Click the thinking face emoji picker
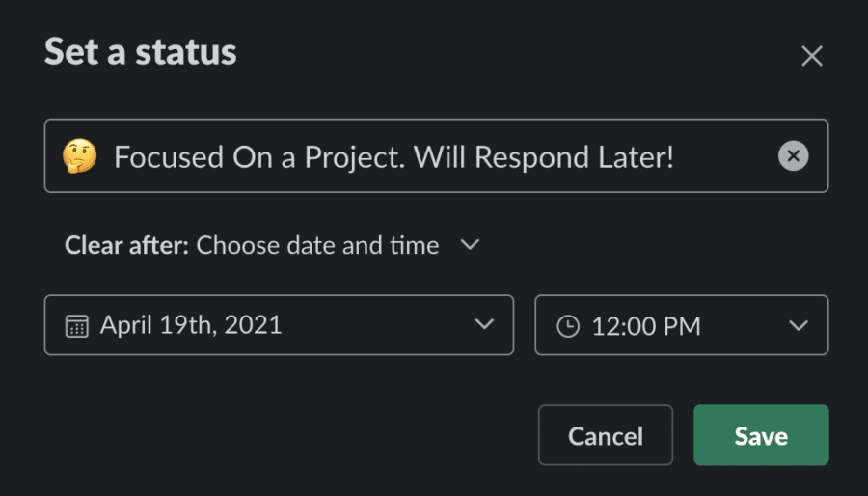The height and width of the screenshot is (496, 868). pos(79,155)
